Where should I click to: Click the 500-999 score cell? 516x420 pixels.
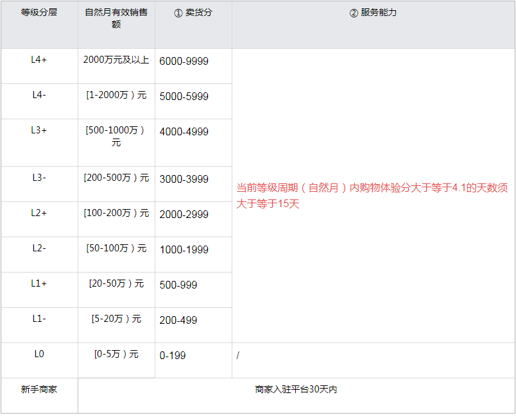click(x=178, y=285)
